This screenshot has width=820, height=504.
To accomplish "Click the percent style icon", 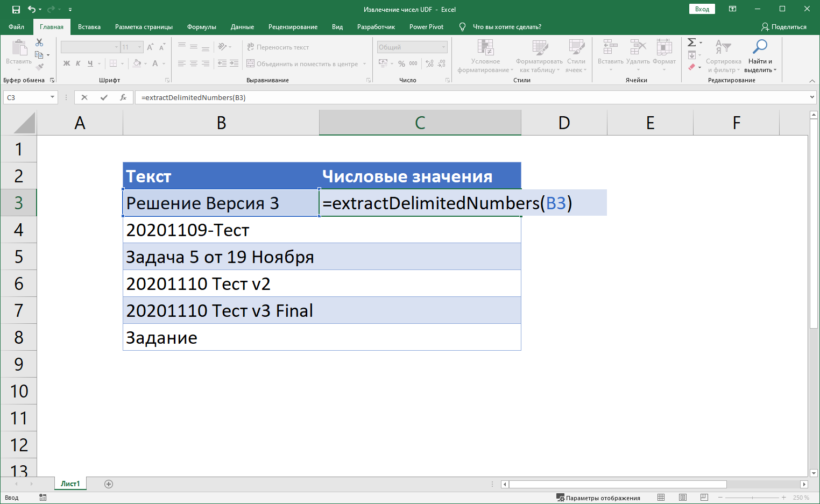I will 401,63.
